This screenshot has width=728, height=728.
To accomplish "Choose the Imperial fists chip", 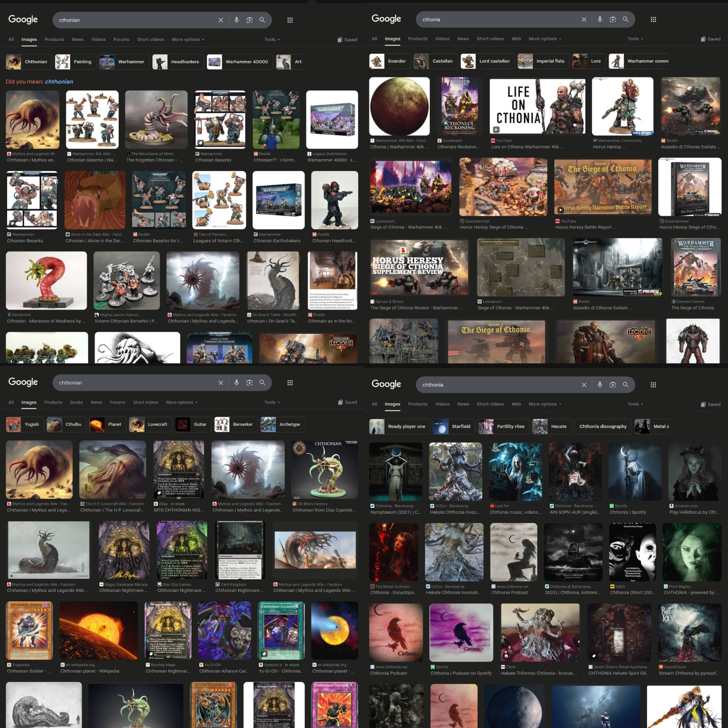I will (543, 61).
